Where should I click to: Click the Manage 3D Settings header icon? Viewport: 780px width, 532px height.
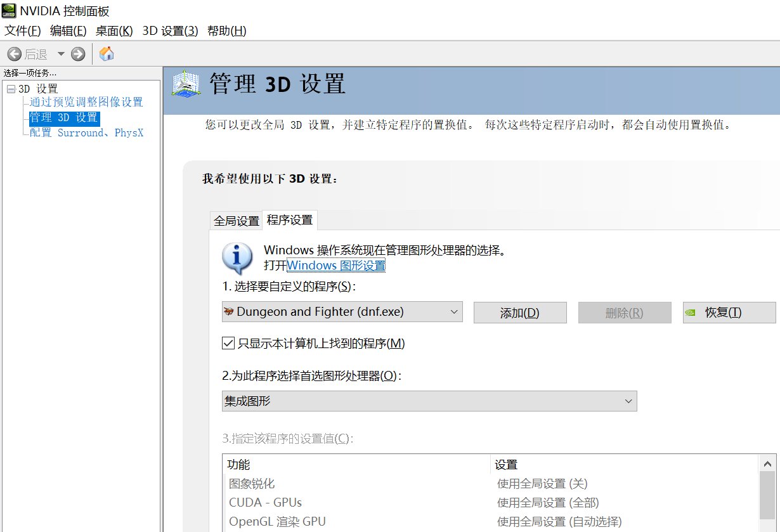tap(186, 83)
